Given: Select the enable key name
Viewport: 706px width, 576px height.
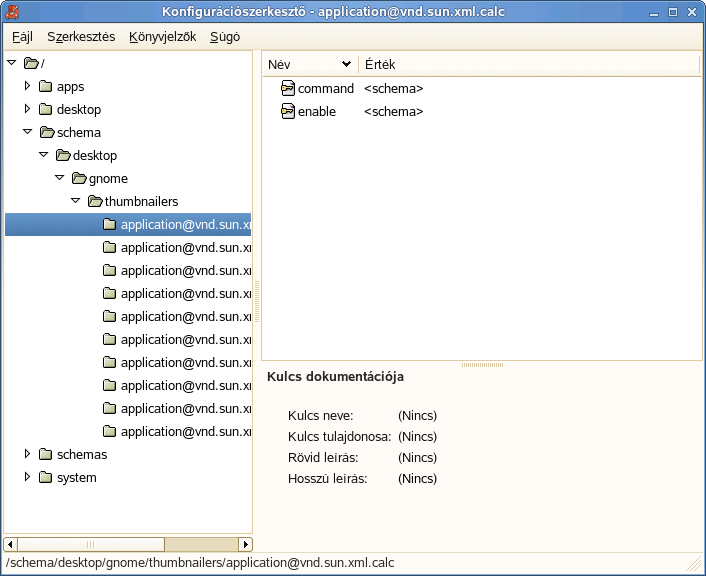Looking at the screenshot, I should [317, 111].
